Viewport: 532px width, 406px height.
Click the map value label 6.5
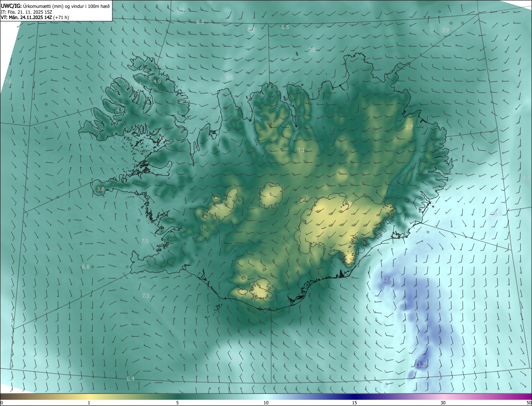285,27
